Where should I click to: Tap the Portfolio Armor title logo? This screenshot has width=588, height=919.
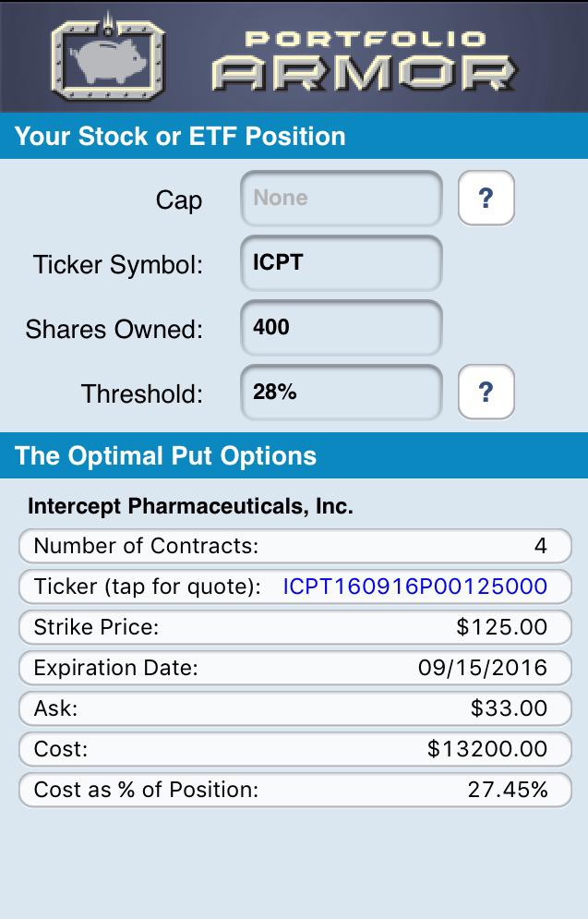365,61
